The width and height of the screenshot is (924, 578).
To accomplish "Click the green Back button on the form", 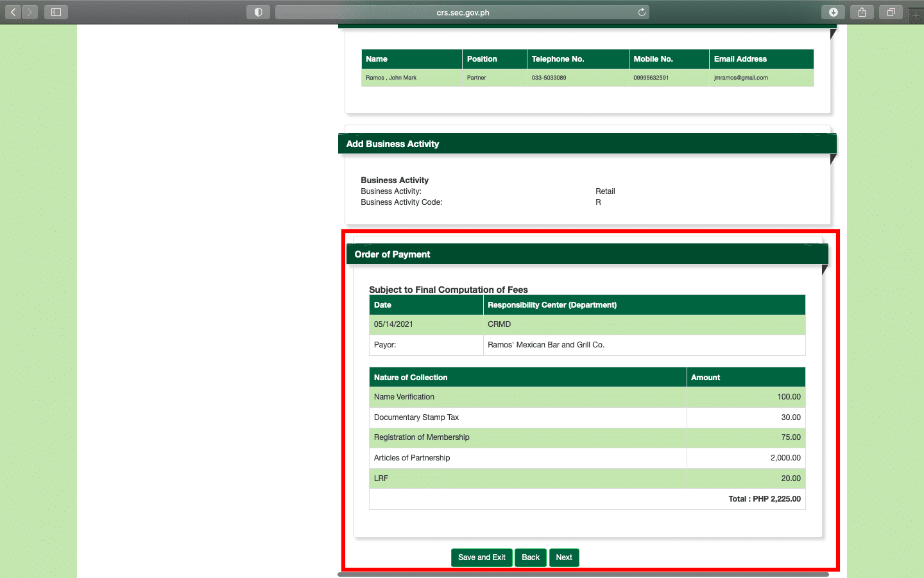I will (x=530, y=557).
